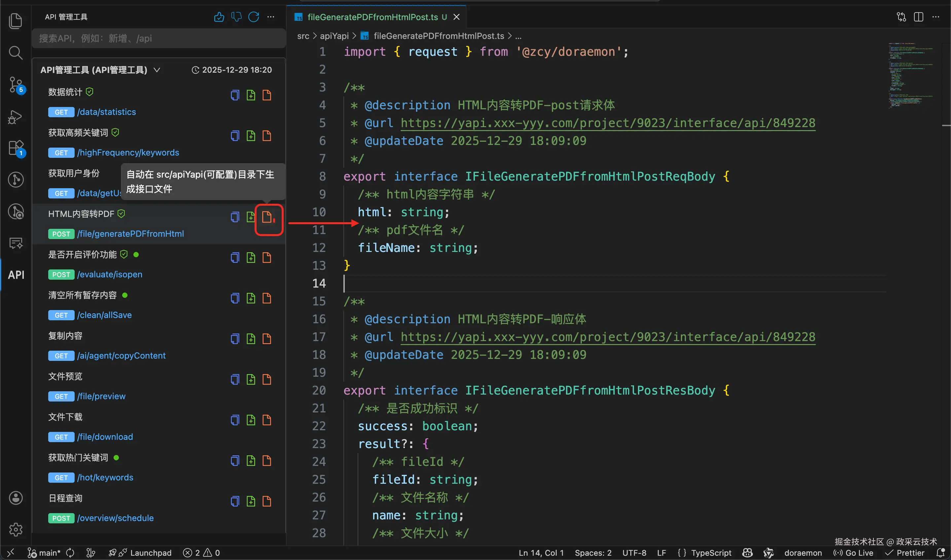Focus the 搜索API search input field
Screen dimensions: 951x560
[x=158, y=39]
